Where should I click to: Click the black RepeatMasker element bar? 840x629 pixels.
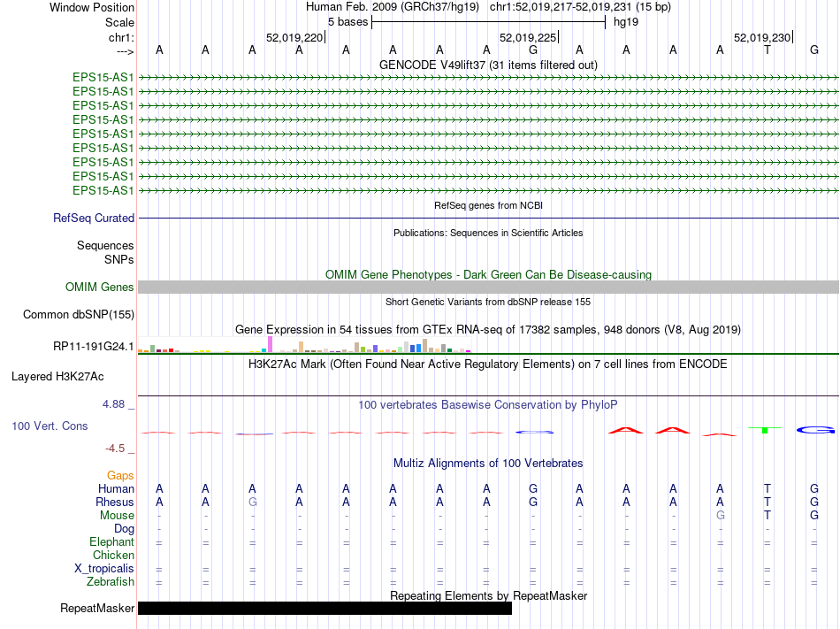[x=325, y=608]
